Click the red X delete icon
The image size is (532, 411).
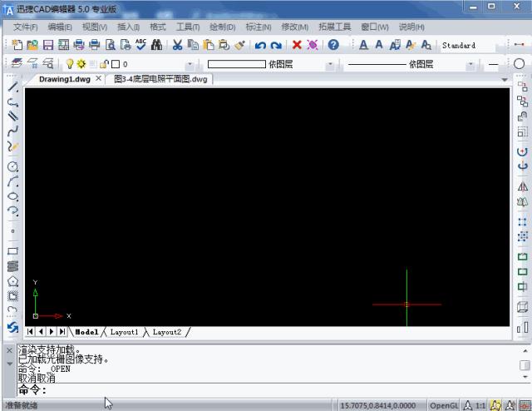coord(297,45)
